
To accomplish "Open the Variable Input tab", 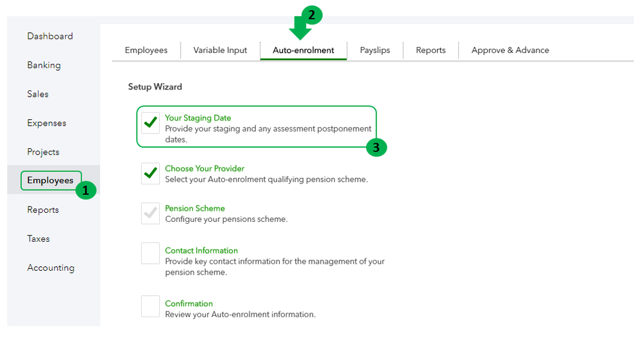I will [220, 50].
